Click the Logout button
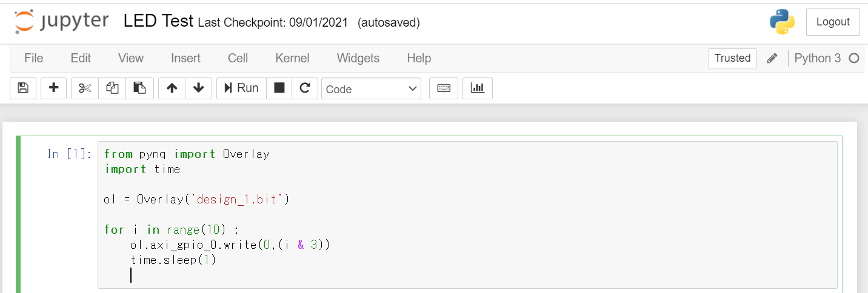868x293 pixels. click(x=833, y=22)
